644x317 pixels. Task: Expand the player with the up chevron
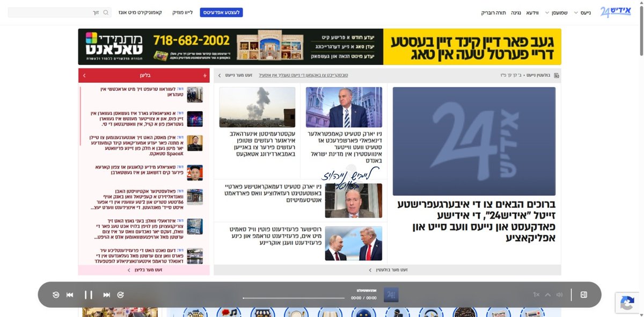pos(548,295)
